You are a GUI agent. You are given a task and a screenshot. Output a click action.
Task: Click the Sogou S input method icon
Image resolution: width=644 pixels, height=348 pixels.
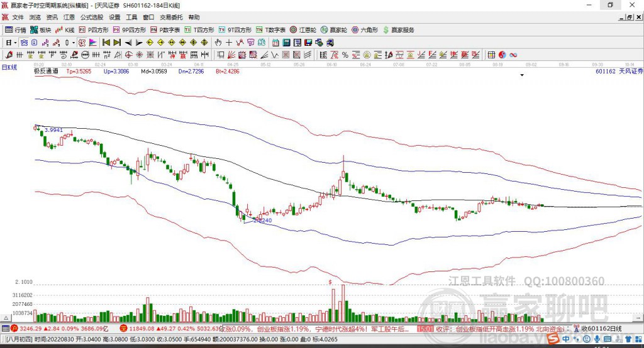click(553, 339)
